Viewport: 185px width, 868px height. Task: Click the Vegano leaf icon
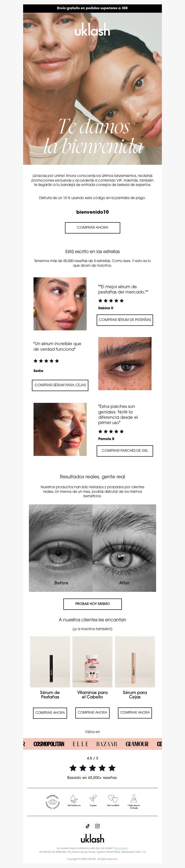pyautogui.click(x=93, y=799)
